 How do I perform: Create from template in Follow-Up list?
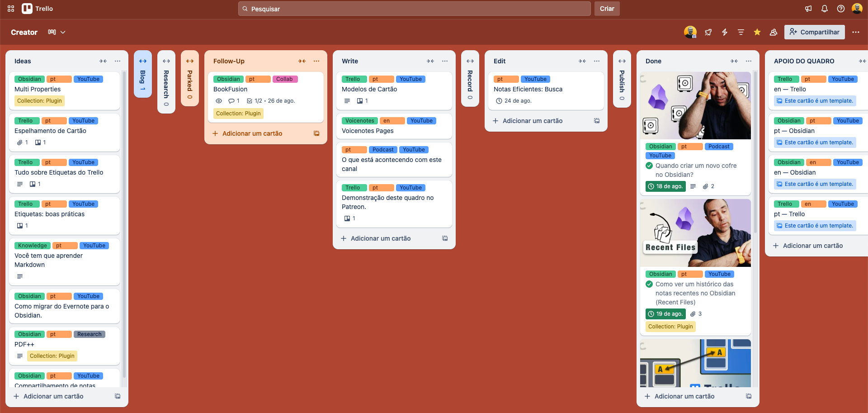316,133
